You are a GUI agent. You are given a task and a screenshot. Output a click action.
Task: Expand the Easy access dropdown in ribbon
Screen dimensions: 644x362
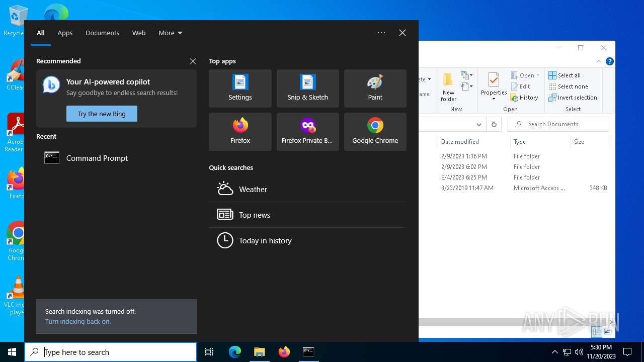tap(466, 87)
